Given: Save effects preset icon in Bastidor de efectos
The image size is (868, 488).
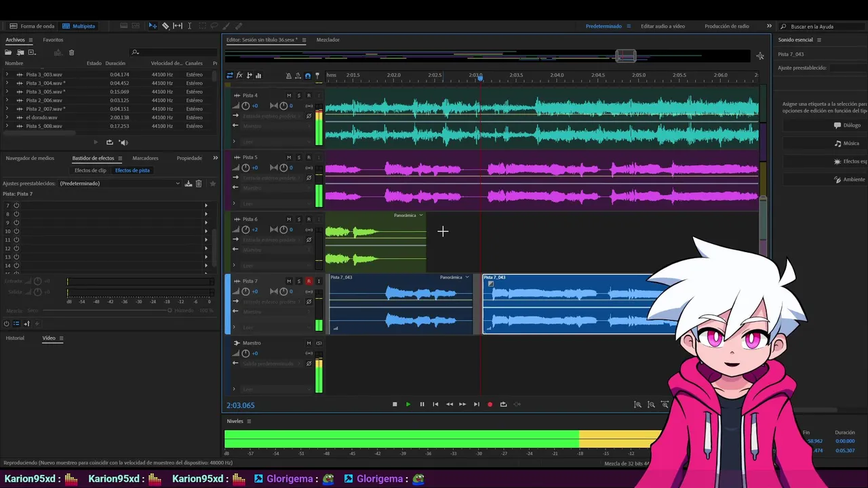Looking at the screenshot, I should tap(189, 184).
